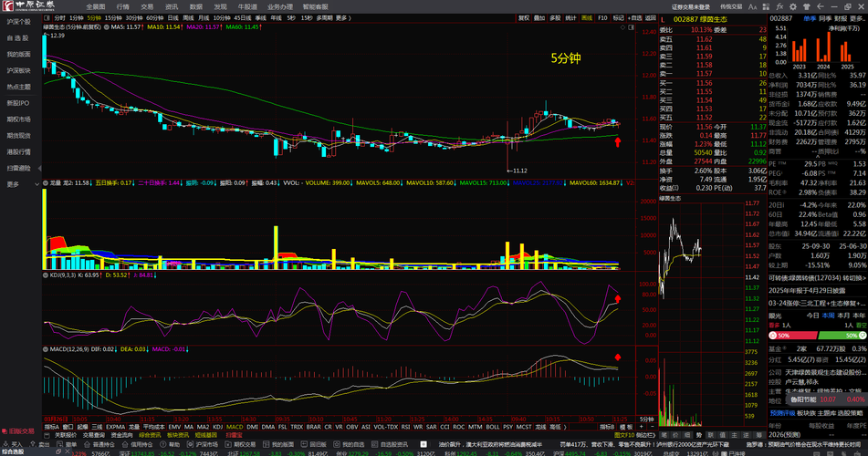Toggle 复权 price adjustment
868x456 pixels.
click(x=524, y=18)
